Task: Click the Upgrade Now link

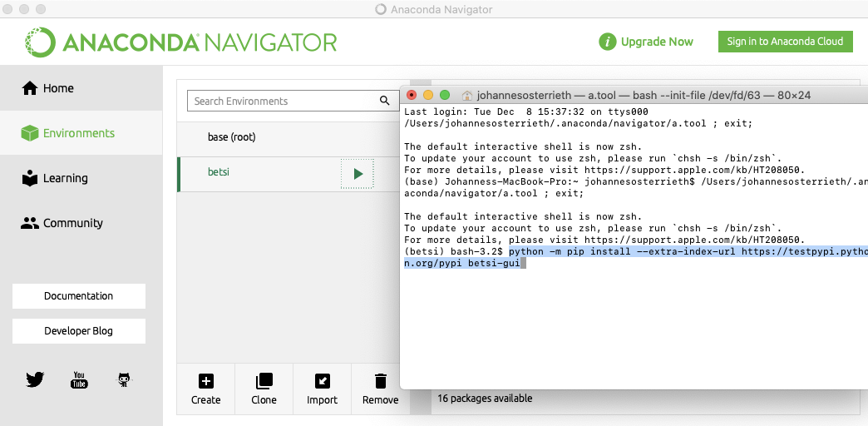Action: [x=657, y=42]
